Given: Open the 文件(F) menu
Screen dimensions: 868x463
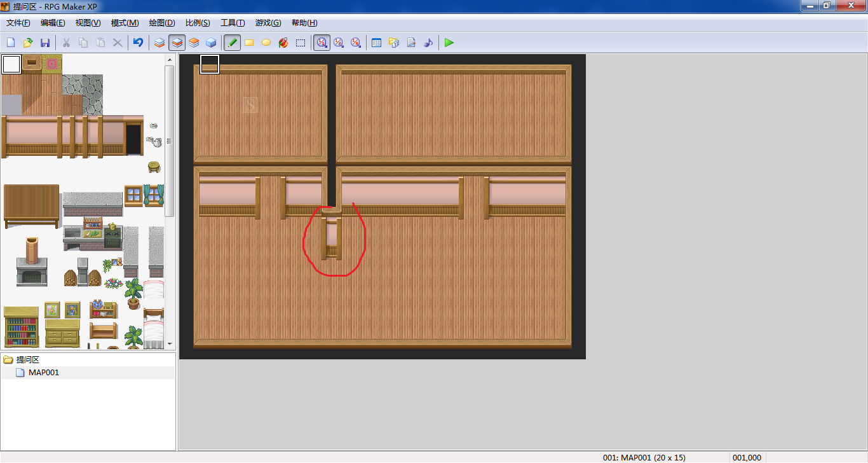Looking at the screenshot, I should [18, 23].
